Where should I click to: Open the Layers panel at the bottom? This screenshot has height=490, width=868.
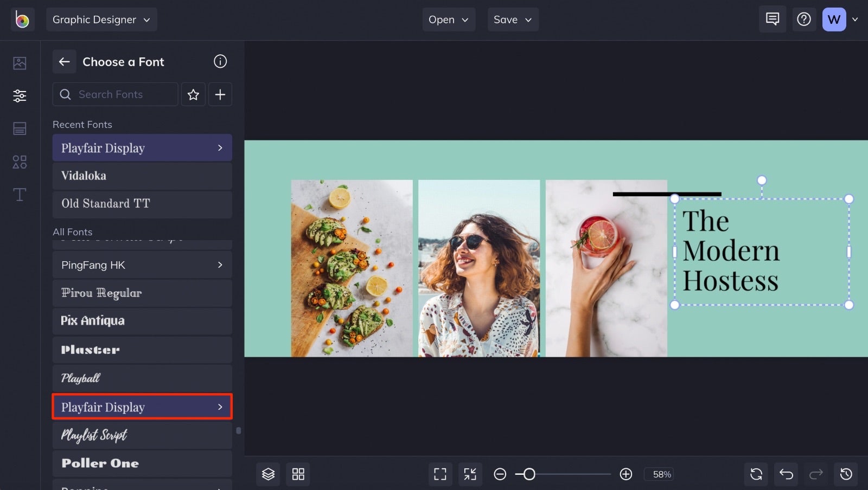pos(268,474)
